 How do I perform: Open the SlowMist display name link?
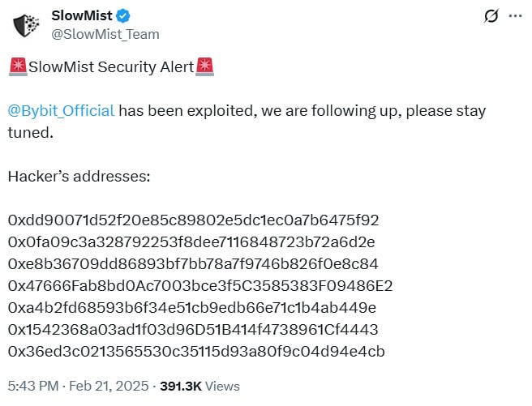click(x=82, y=15)
